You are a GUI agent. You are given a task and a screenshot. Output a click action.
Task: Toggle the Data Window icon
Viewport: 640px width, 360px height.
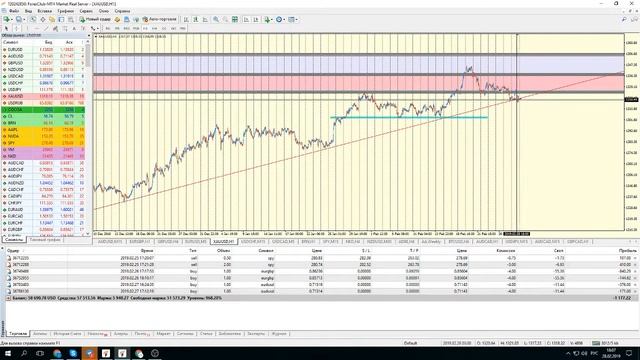(42, 19)
